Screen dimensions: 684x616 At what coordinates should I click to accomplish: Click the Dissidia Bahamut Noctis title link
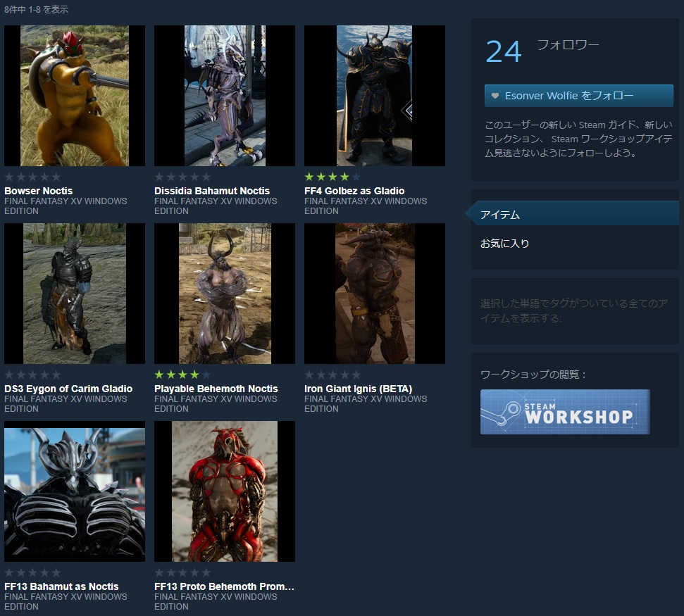(212, 191)
